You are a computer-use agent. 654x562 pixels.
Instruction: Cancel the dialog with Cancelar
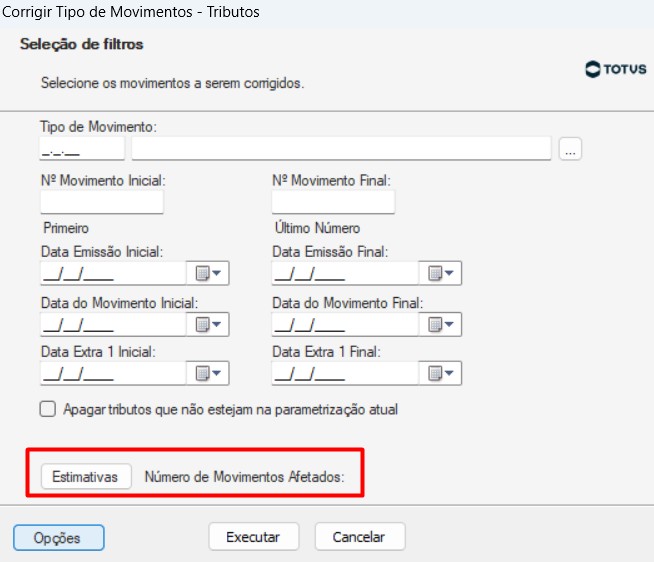[360, 537]
